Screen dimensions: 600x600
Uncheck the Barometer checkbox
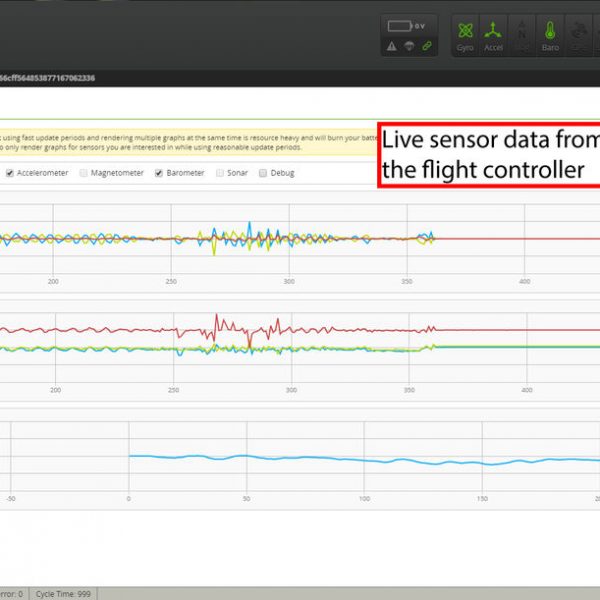pyautogui.click(x=159, y=173)
